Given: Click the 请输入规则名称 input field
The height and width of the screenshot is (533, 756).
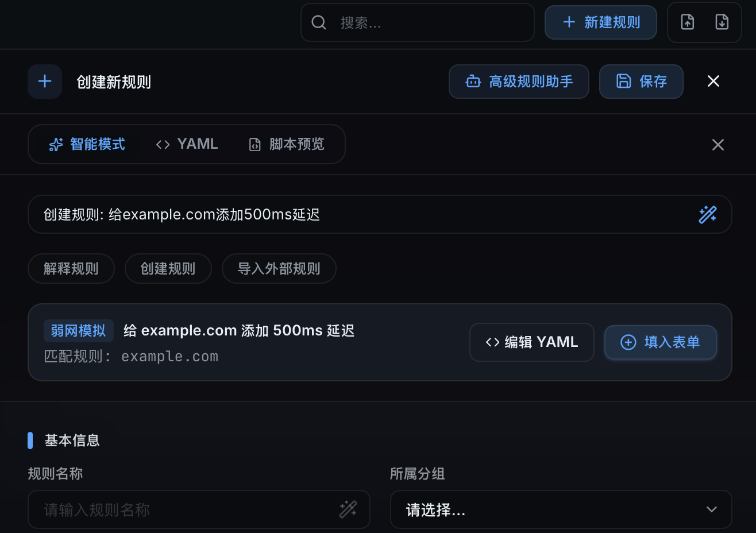Looking at the screenshot, I should tap(172, 509).
